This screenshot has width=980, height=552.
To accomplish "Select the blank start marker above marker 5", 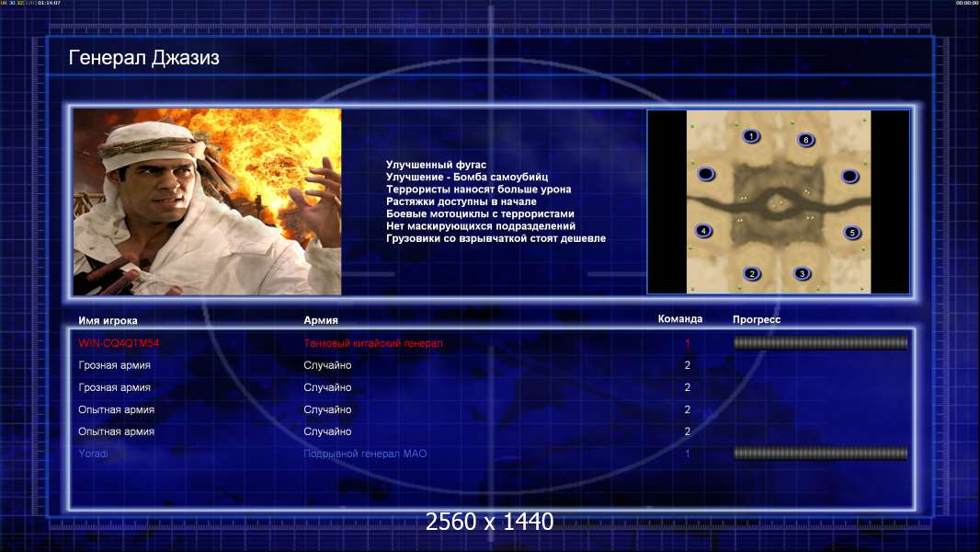I will pos(849,177).
